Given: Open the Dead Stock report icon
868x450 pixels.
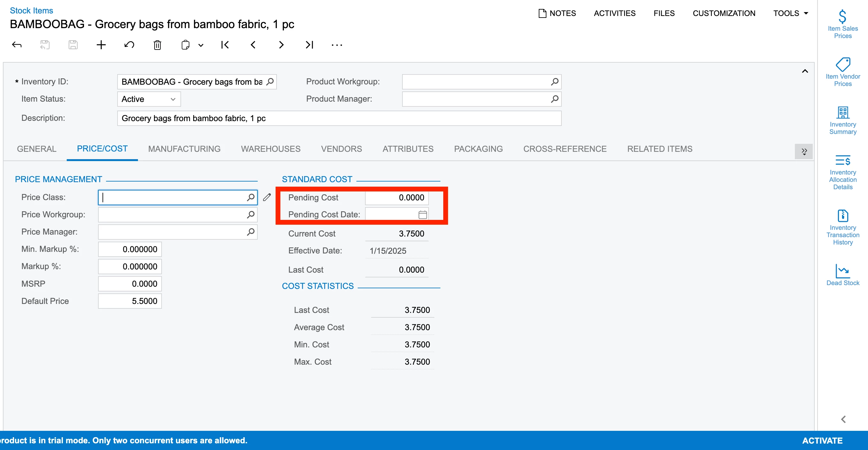Looking at the screenshot, I should pos(842,275).
